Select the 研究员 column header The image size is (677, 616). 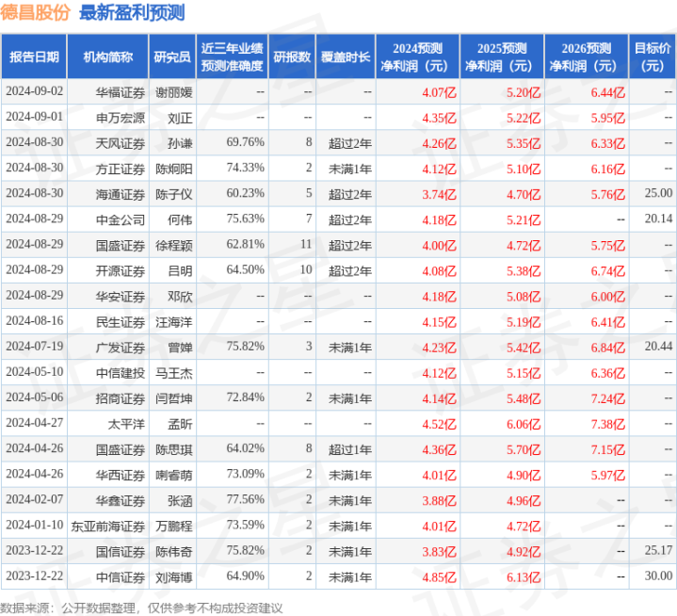[172, 57]
